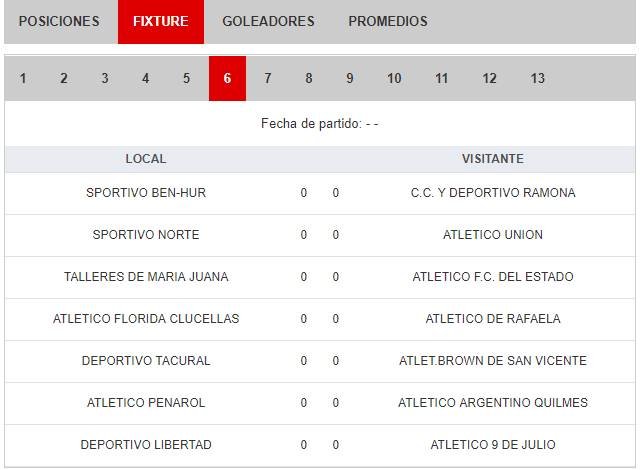Go to matchday 1
This screenshot has width=640, height=470.
(x=23, y=78)
